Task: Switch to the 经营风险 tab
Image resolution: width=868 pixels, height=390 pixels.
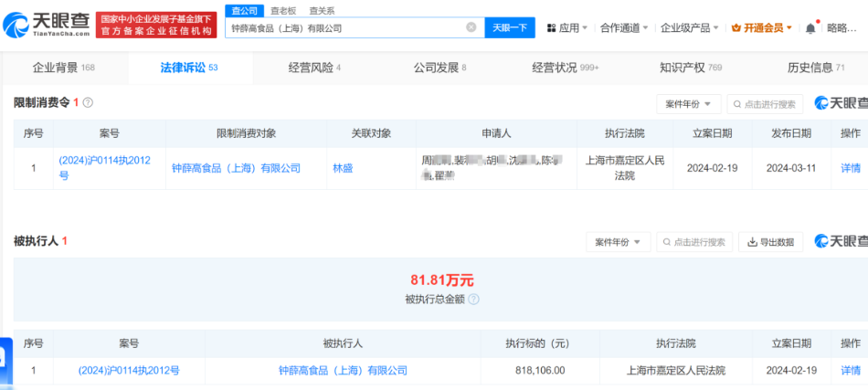Action: click(314, 68)
